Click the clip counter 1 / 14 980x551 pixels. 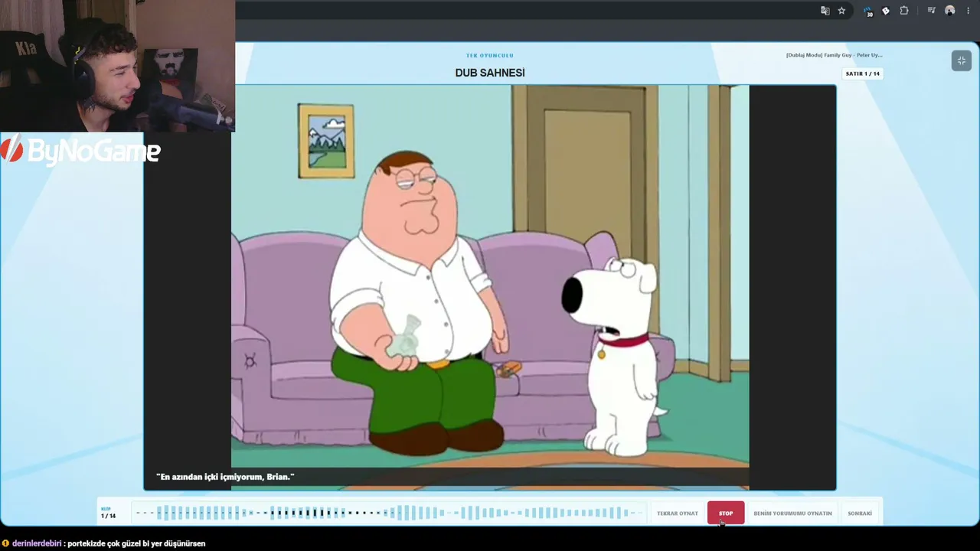tap(108, 516)
